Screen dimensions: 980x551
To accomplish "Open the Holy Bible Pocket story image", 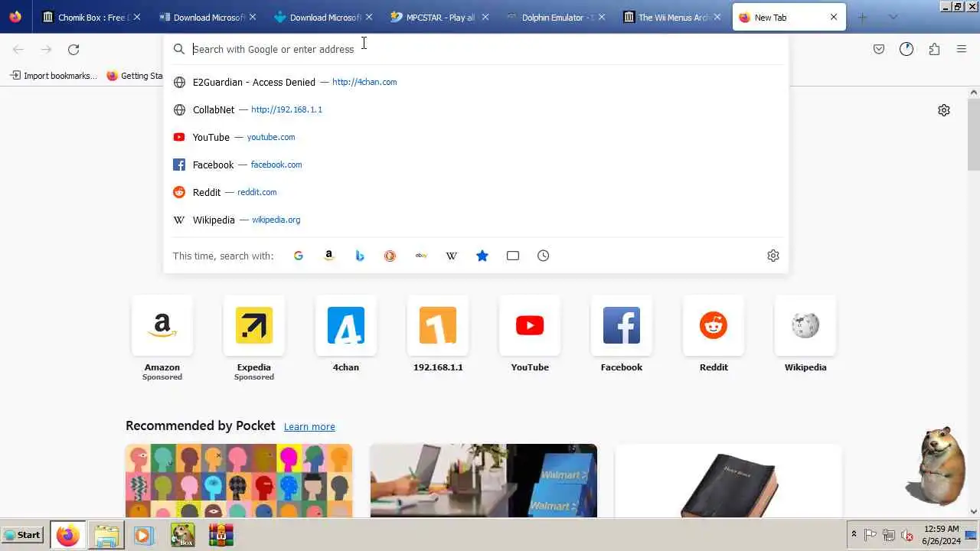I will point(729,481).
